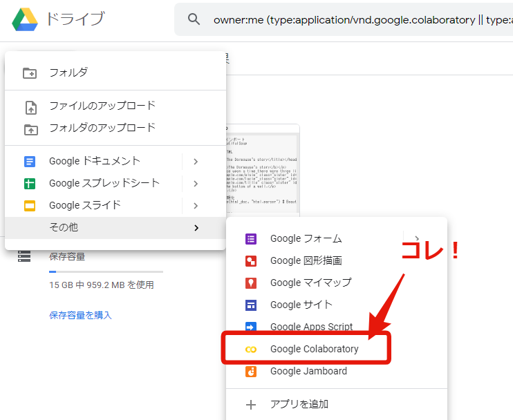Click the Google My Maps pin icon

point(251,283)
